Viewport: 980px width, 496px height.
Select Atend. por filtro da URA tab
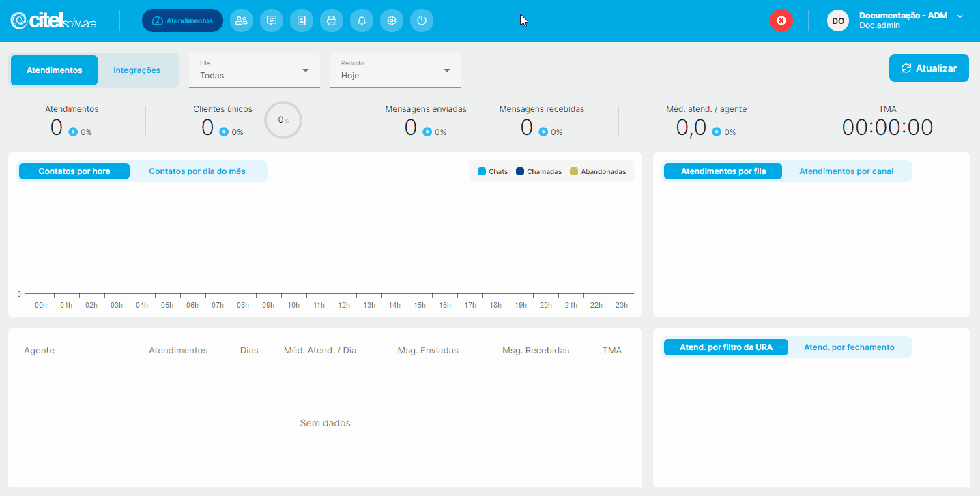coord(726,347)
